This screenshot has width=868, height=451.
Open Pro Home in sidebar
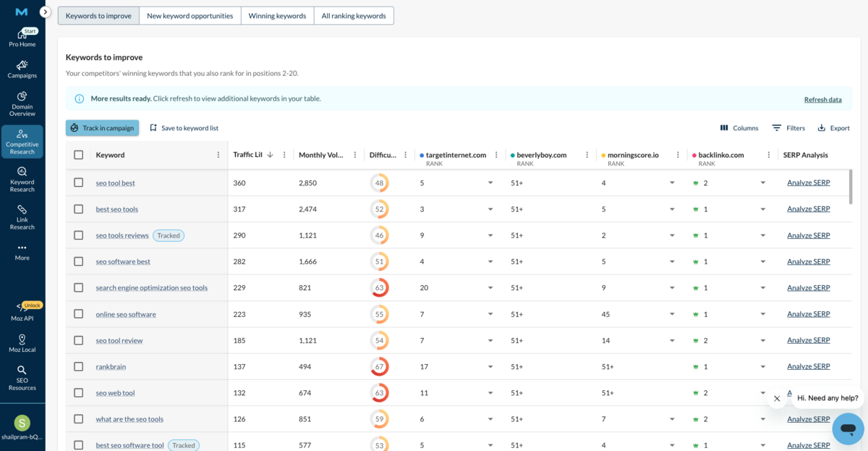[x=22, y=38]
